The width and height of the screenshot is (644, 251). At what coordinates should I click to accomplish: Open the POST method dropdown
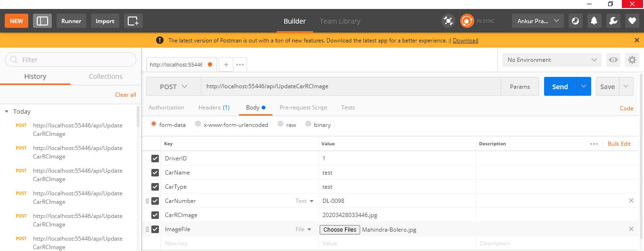(x=173, y=86)
